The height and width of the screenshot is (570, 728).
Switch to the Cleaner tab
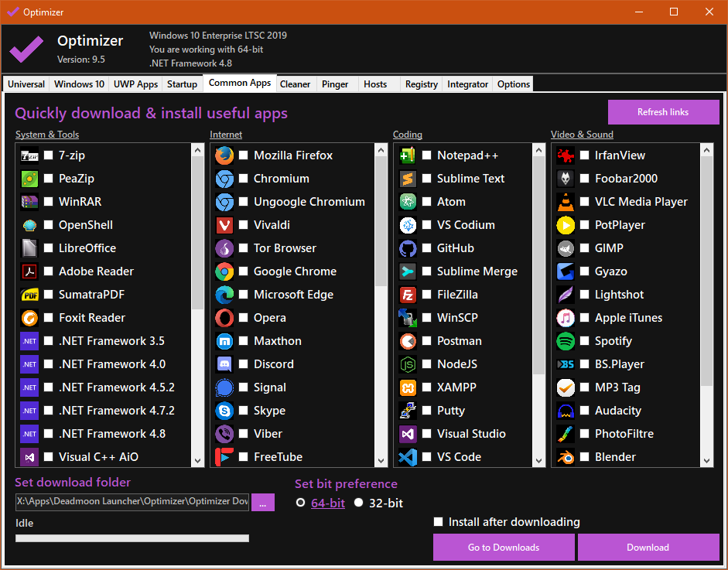click(x=295, y=84)
